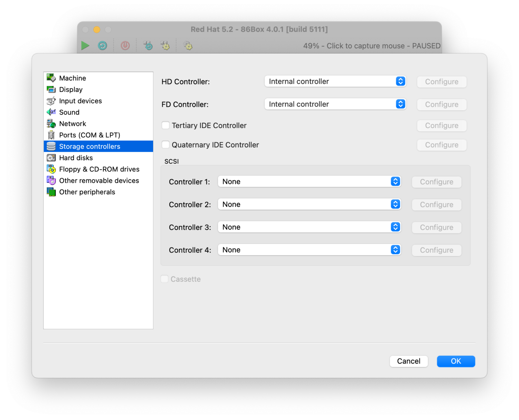Open the Network settings icon
519x420 pixels.
click(x=51, y=124)
